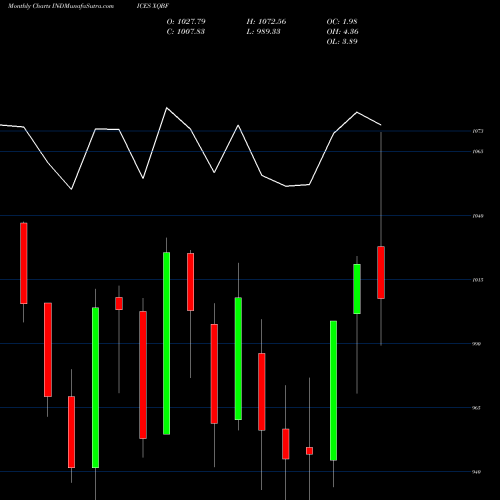Click the ICES XQBF symbol label
500x500 pixels.
(x=153, y=6)
